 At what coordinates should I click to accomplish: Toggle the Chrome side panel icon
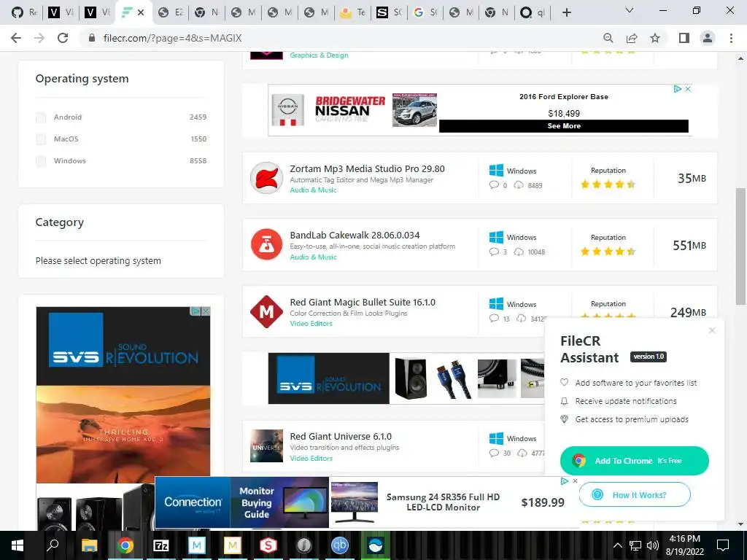point(684,38)
